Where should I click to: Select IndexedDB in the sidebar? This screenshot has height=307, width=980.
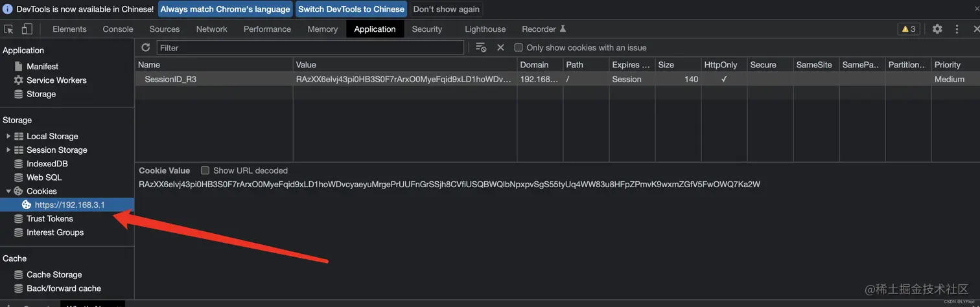tap(47, 164)
